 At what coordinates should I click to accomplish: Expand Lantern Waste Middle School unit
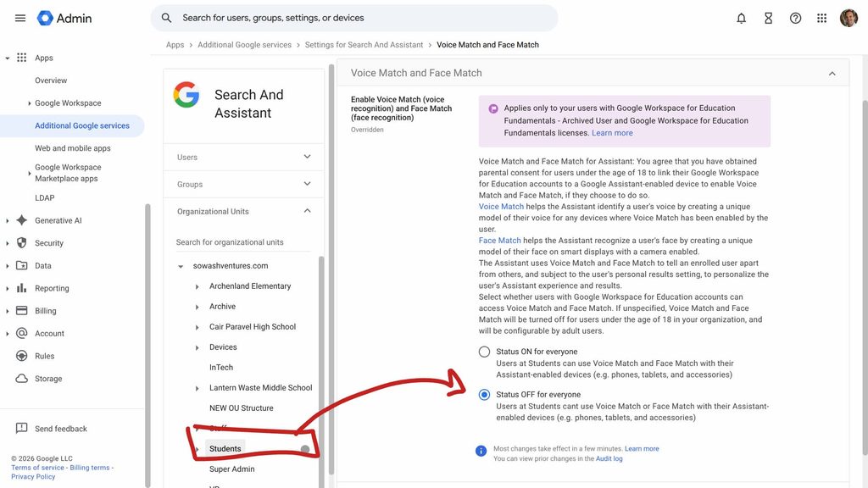click(x=197, y=388)
